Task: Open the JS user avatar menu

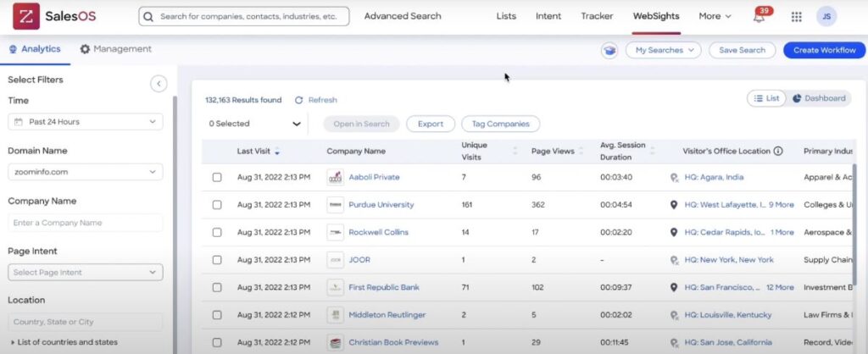Action: (x=826, y=17)
